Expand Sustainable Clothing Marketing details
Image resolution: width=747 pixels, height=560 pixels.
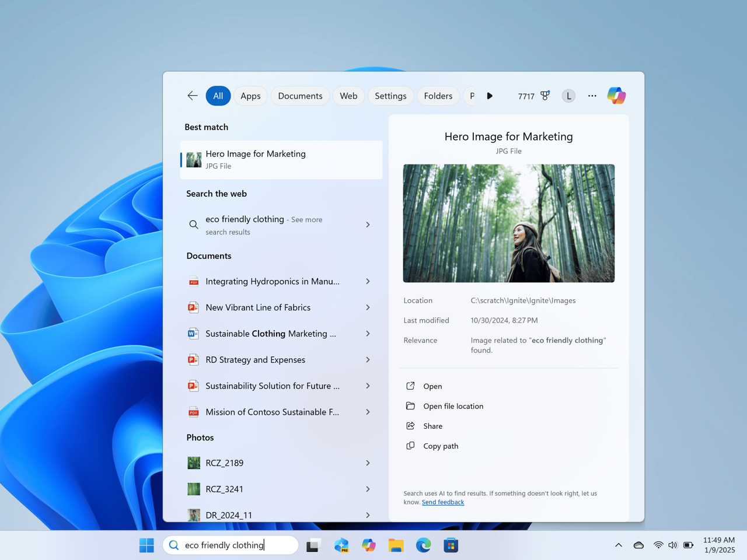368,334
